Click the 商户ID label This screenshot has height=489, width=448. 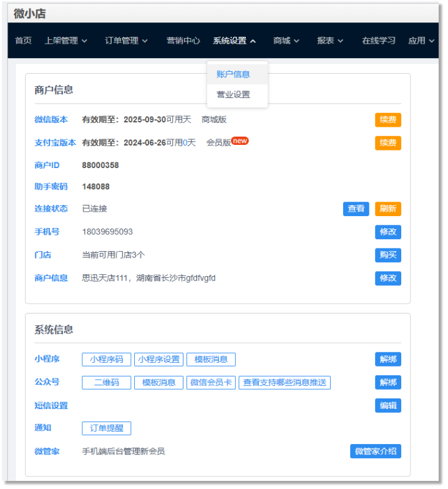click(47, 165)
